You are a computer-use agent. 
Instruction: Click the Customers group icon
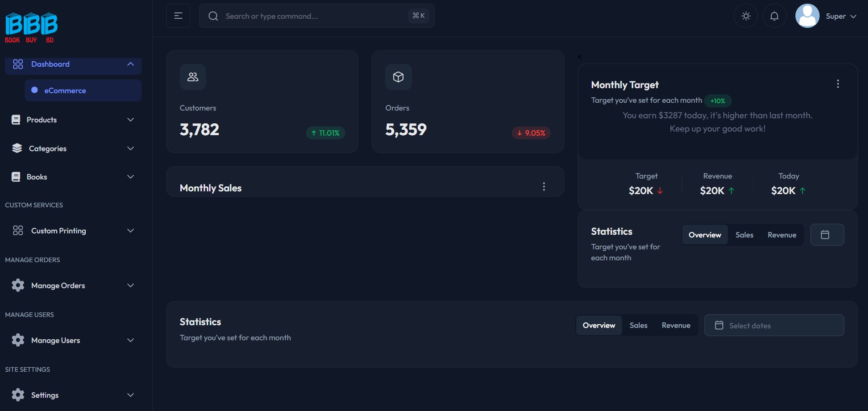[193, 77]
